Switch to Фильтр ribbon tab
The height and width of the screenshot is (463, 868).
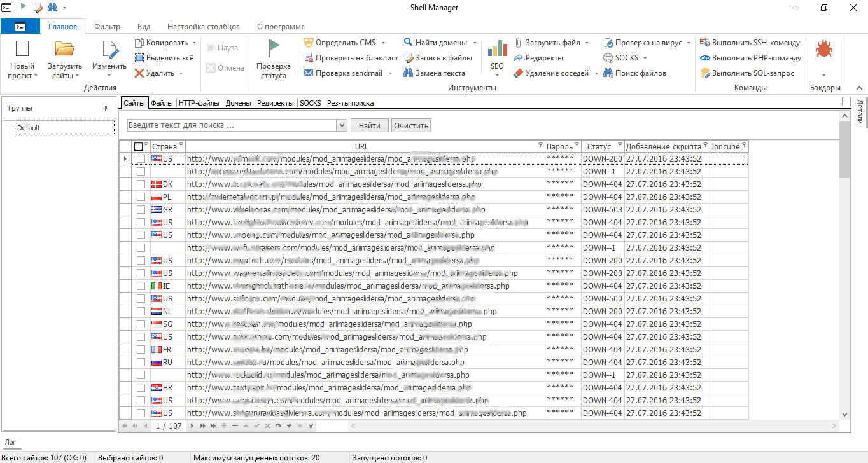point(107,27)
